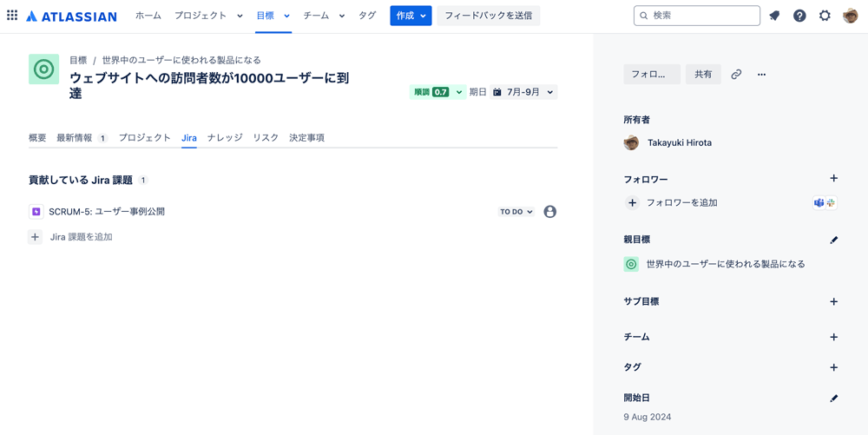Click フォロワーを追加 text

682,202
